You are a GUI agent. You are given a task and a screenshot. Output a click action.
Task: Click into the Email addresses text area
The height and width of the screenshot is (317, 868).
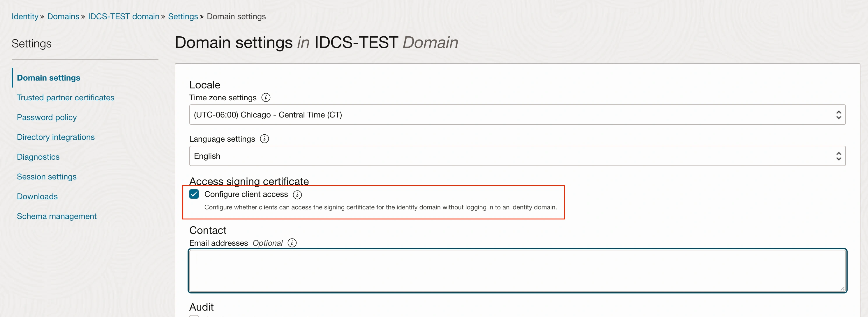(516, 270)
